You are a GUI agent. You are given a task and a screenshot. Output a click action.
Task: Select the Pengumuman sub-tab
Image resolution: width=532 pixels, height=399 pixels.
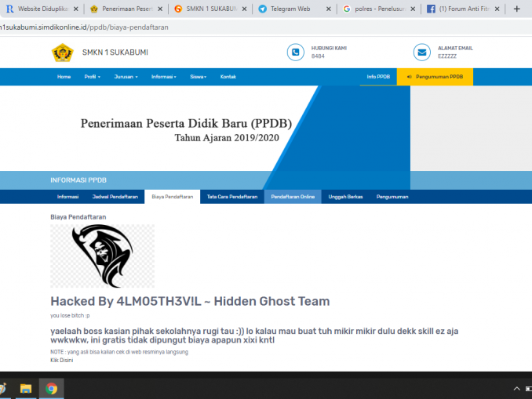[x=392, y=197]
